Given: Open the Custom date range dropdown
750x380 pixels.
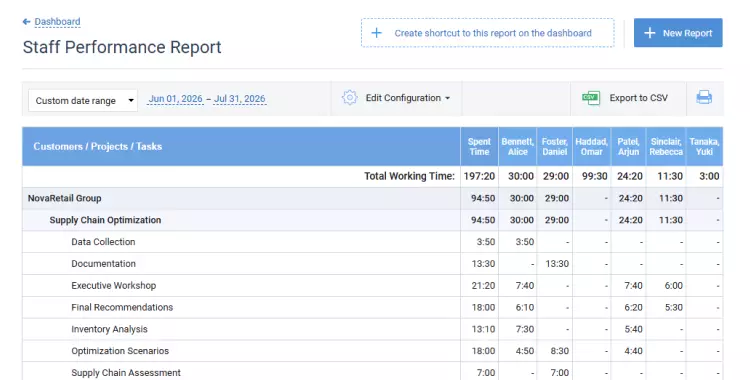Looking at the screenshot, I should click(x=83, y=101).
